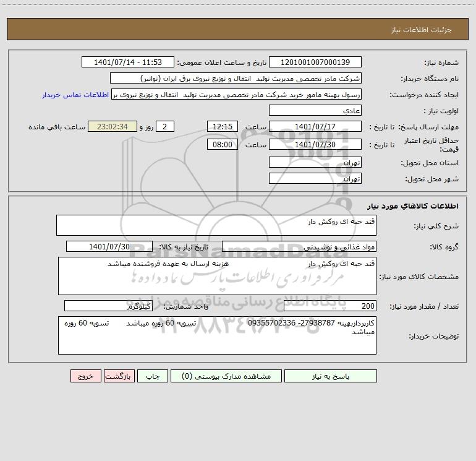Viewport: 476px width, 461px height.
Task: Click the goods need date field
Action: pos(109,246)
